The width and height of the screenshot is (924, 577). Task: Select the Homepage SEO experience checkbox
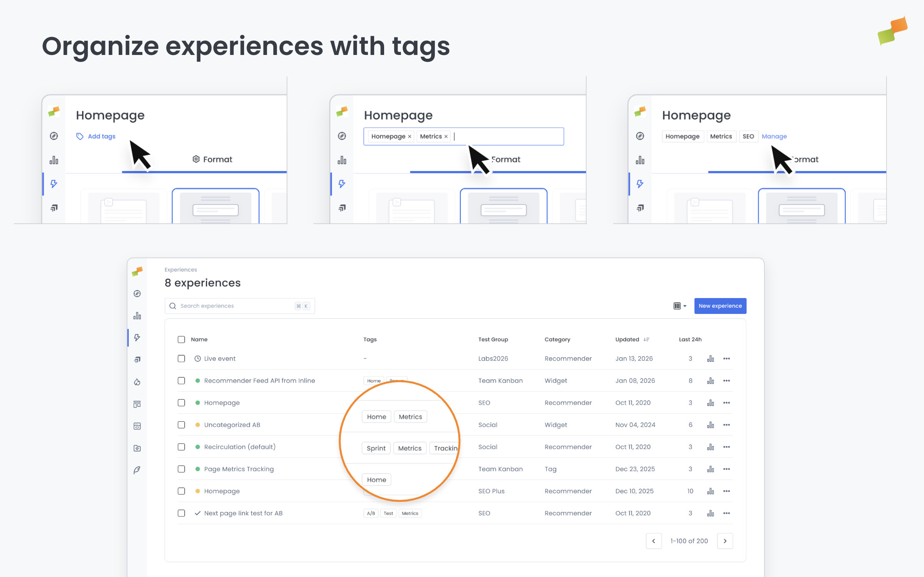(181, 403)
